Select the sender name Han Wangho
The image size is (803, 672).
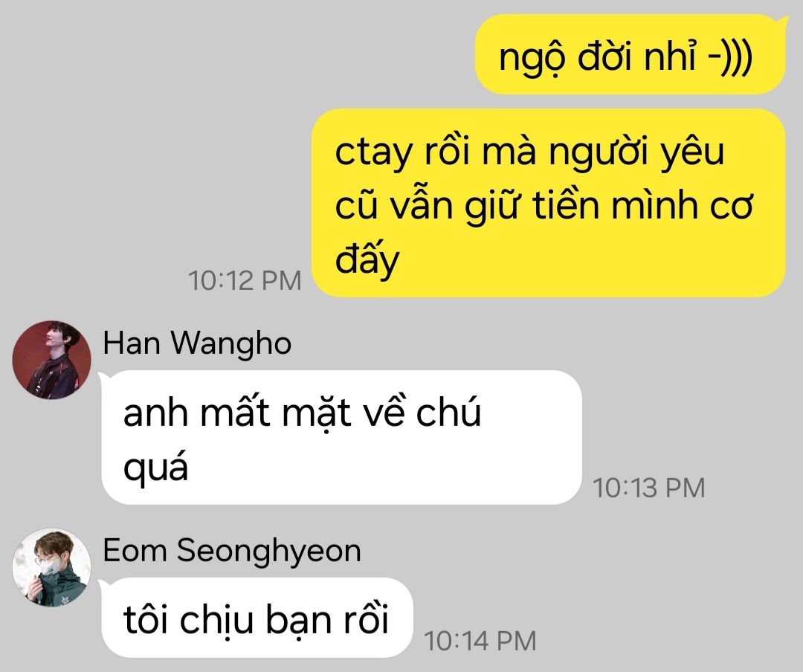point(197,343)
